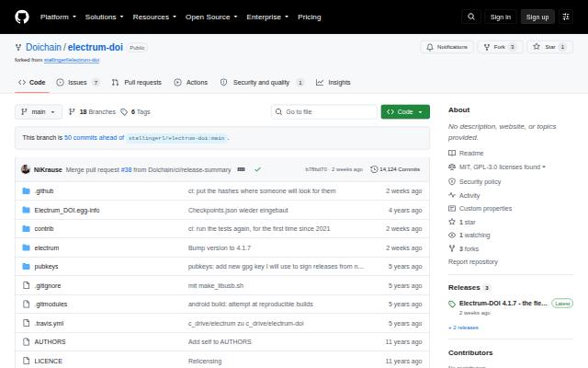The height and width of the screenshot is (368, 588).
Task: Click the contrib folder icon
Action: (26, 229)
